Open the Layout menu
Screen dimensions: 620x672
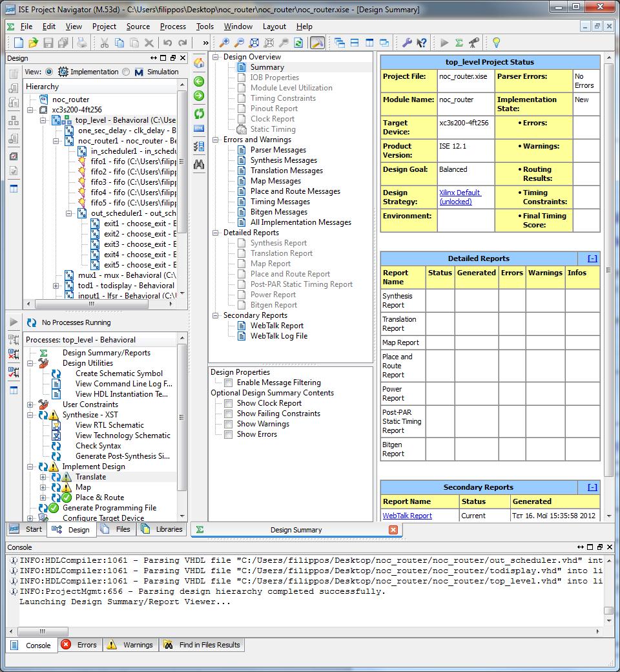(x=274, y=26)
